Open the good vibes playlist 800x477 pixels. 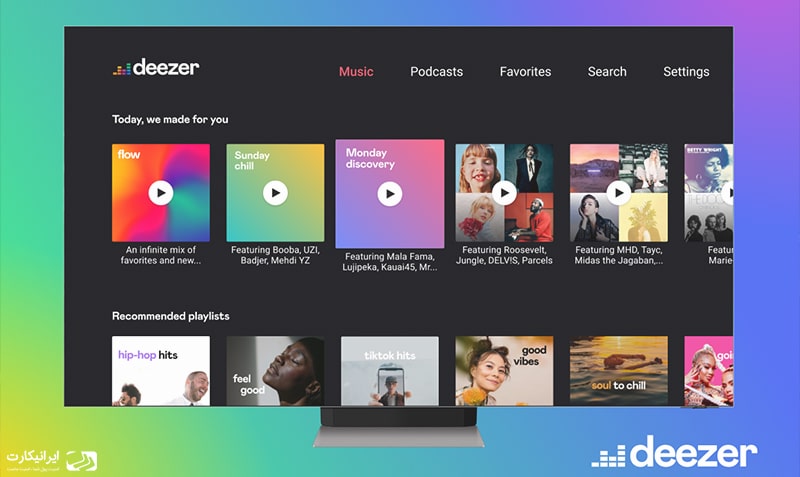(504, 371)
